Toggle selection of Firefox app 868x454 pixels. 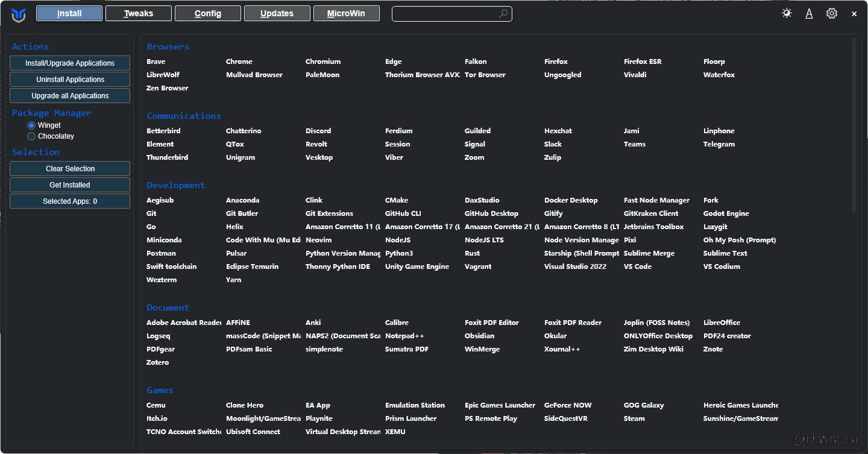pyautogui.click(x=556, y=61)
